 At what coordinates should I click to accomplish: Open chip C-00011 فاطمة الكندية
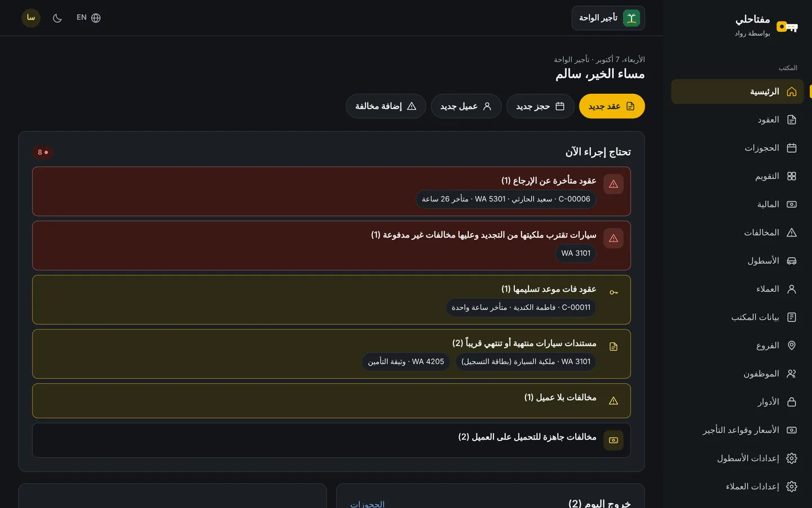(521, 308)
